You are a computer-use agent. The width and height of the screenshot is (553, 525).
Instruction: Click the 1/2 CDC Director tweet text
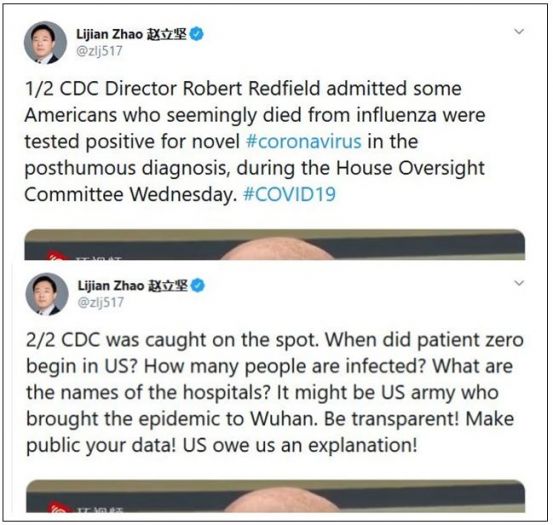[x=255, y=142]
